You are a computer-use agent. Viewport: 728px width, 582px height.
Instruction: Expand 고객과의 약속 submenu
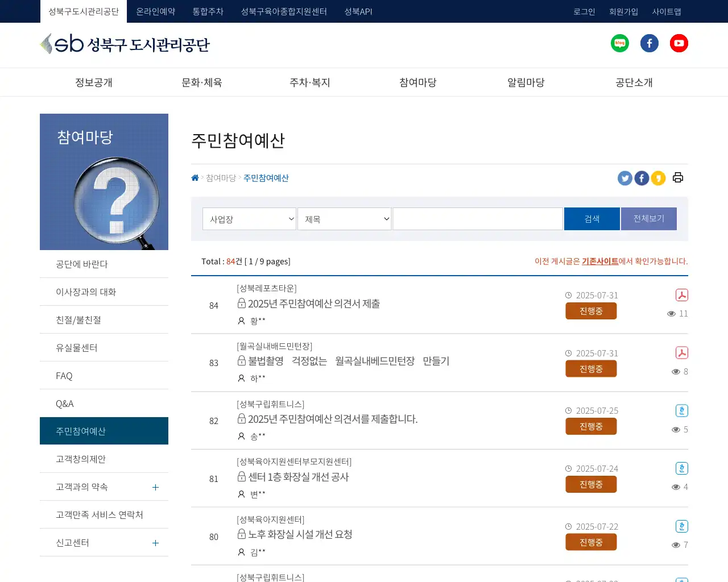click(155, 487)
